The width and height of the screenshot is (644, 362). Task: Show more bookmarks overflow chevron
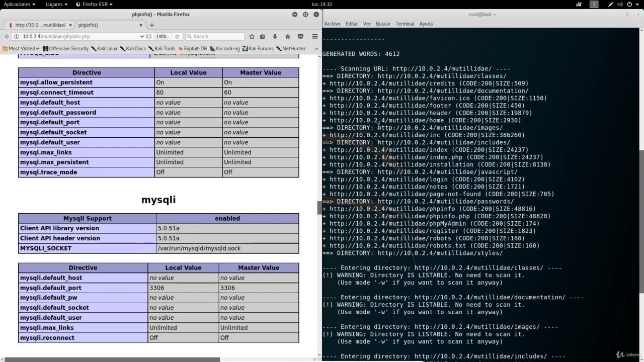click(x=316, y=49)
